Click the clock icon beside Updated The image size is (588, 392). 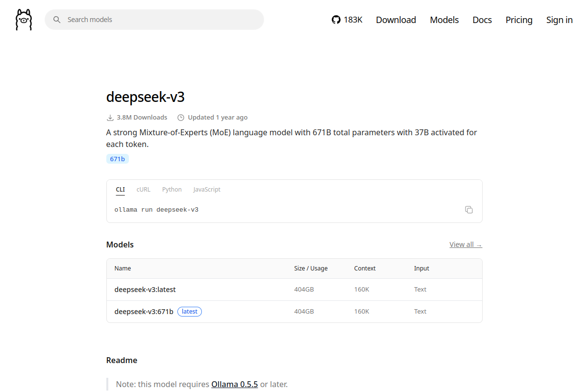[181, 118]
